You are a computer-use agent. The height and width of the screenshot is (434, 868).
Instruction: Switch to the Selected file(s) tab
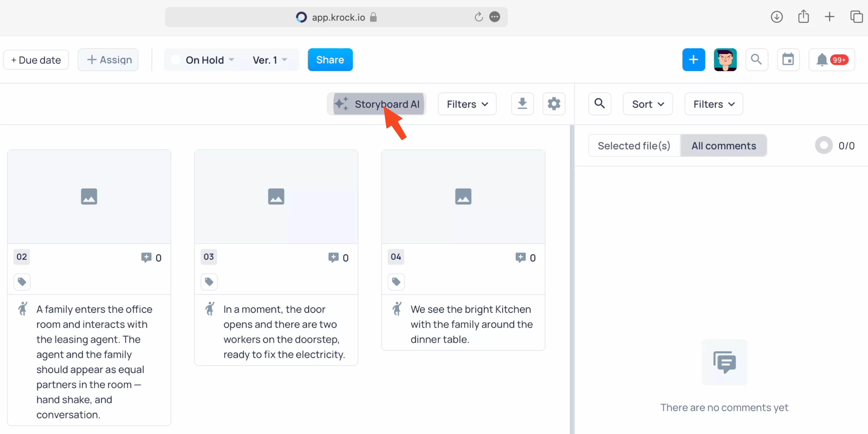coord(634,145)
